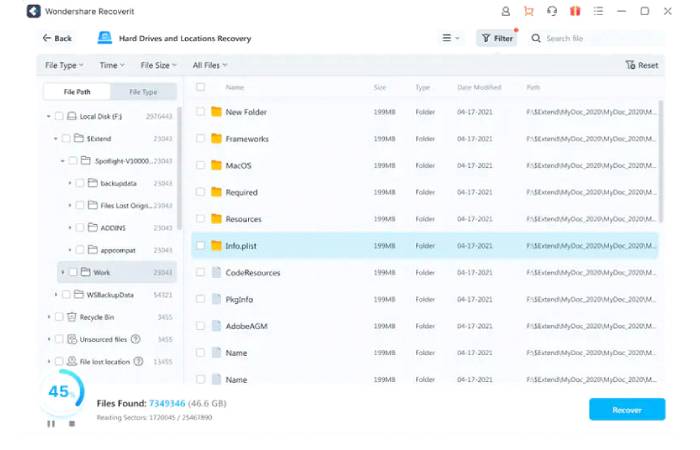Expand the WSBackupData tree node
The image size is (700, 450).
(56, 295)
